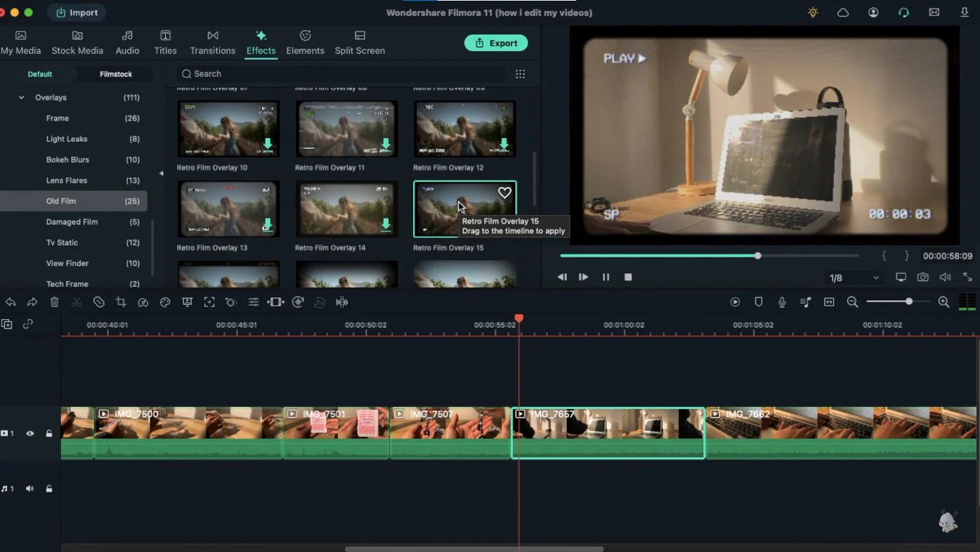980x552 pixels.
Task: Open the display settings monitor icon
Action: 901,277
